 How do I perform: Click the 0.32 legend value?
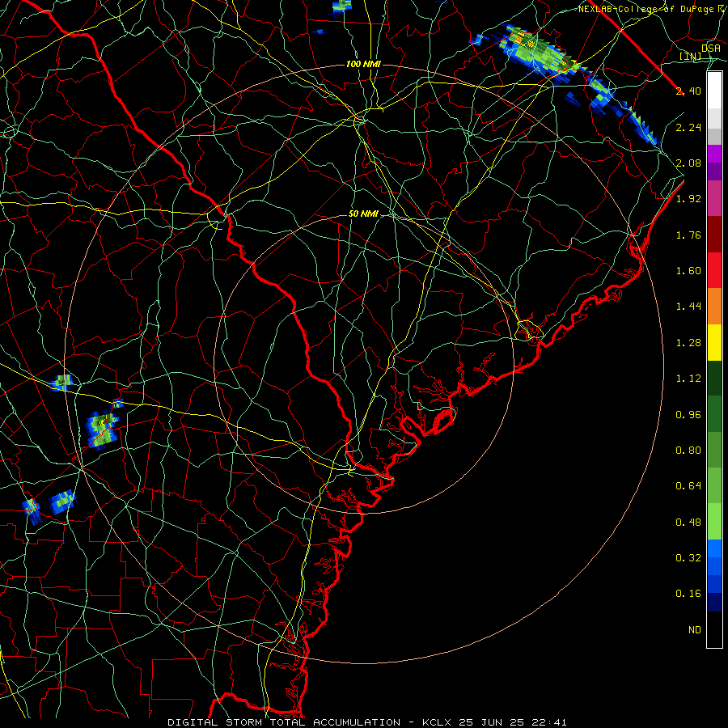point(688,557)
